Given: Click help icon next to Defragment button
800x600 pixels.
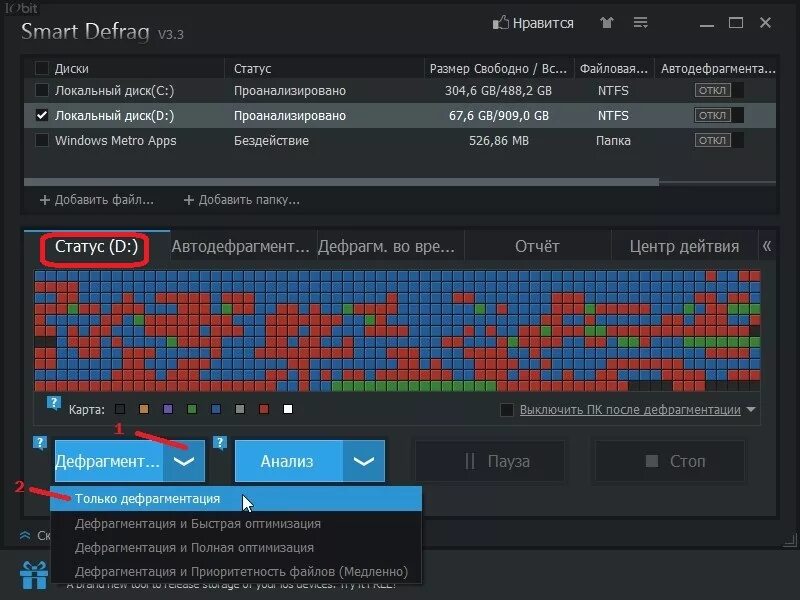Looking at the screenshot, I should click(x=40, y=442).
